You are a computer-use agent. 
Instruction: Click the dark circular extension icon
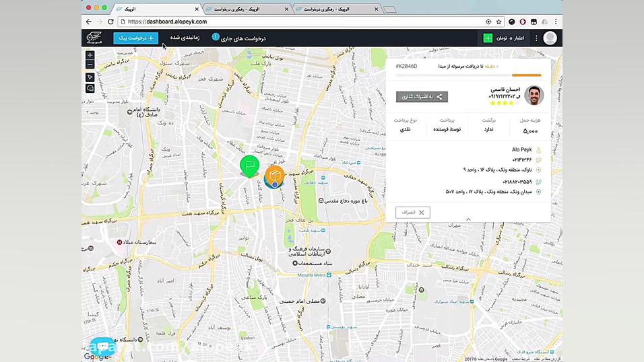pos(511,22)
